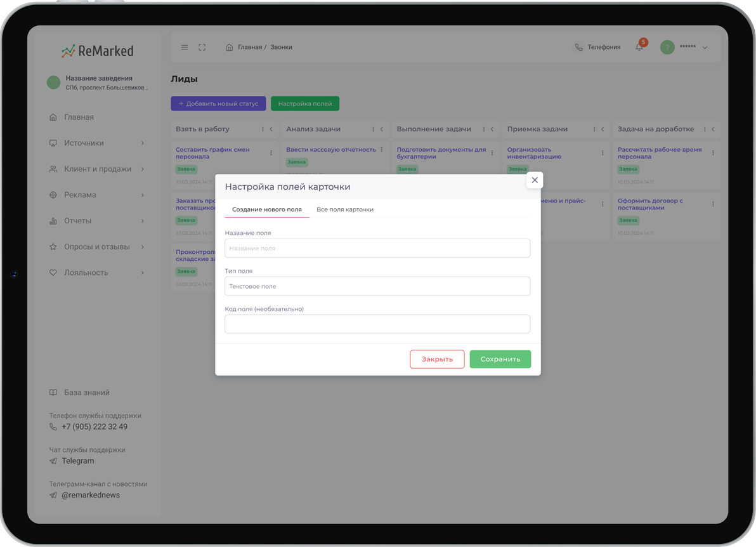The height and width of the screenshot is (547, 756).
Task: Open the Тип поля dropdown
Action: tap(377, 286)
